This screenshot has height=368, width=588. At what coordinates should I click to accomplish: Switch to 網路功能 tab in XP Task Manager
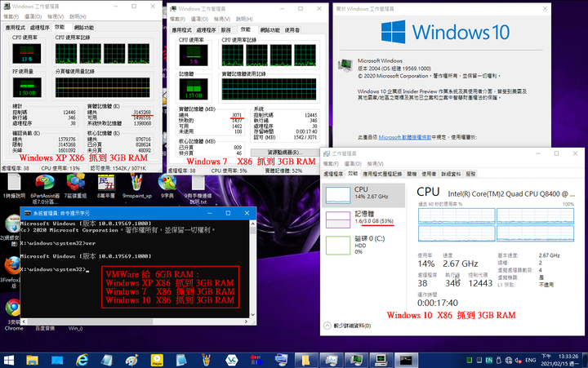[84, 28]
